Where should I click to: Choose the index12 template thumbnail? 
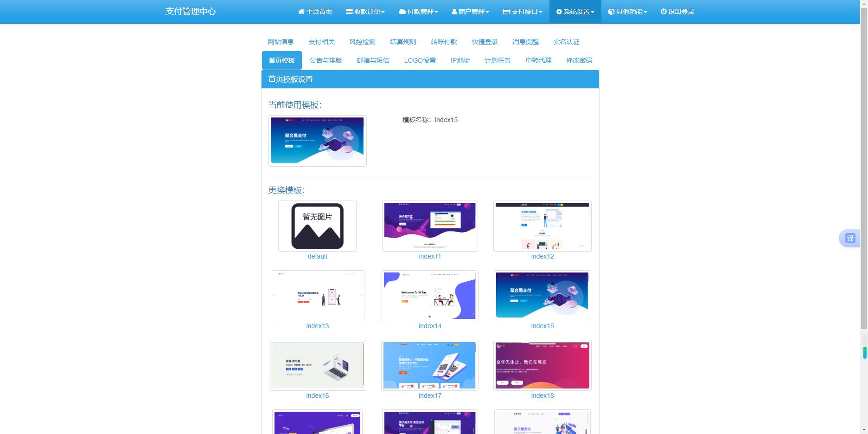tap(542, 226)
